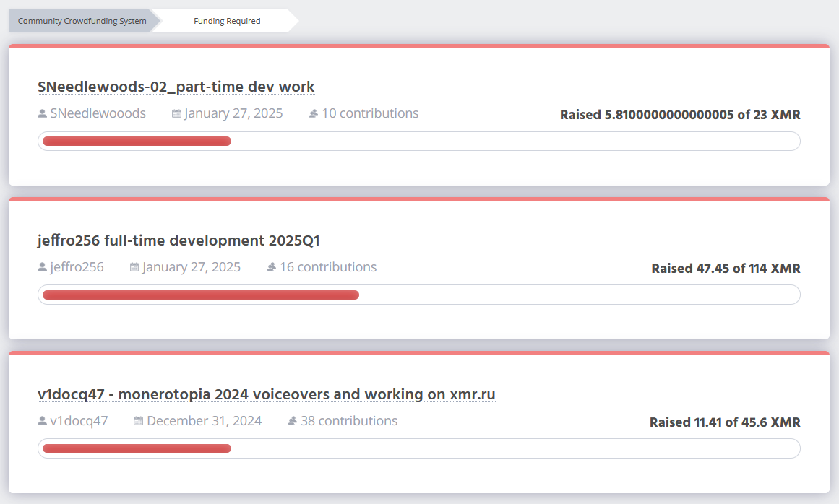Click the SNeedlewoods funding progress bar
This screenshot has height=504, width=839.
(419, 141)
